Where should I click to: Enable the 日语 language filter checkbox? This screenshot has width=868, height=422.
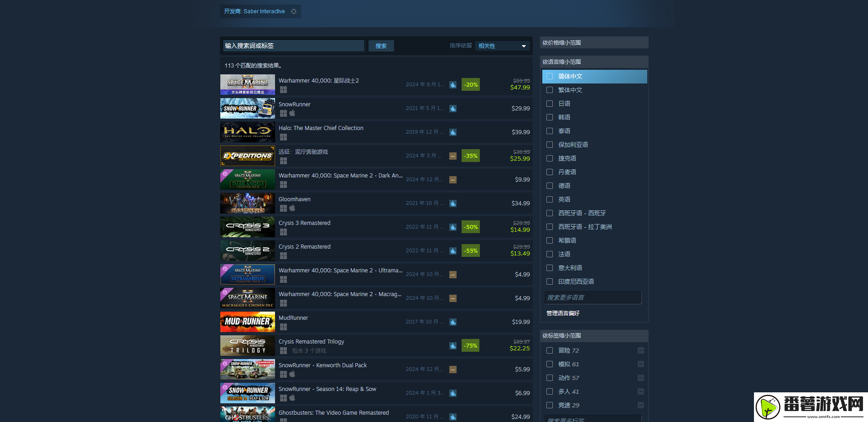(550, 104)
